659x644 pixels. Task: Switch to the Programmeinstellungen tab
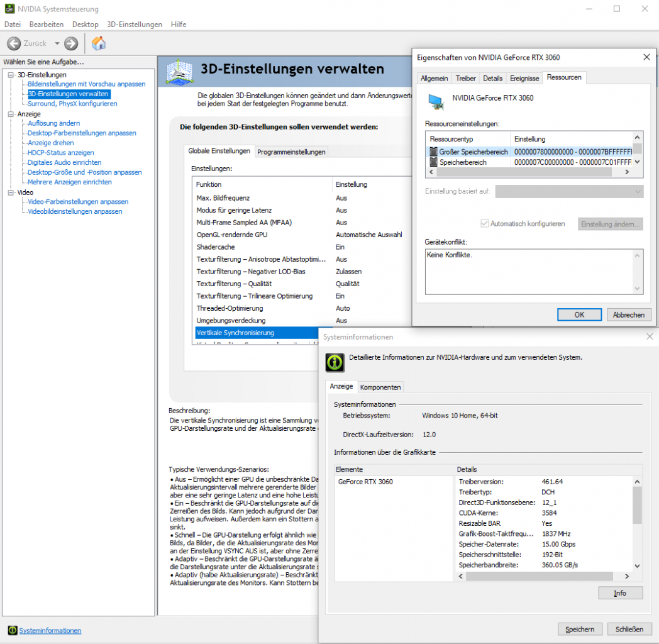(291, 152)
